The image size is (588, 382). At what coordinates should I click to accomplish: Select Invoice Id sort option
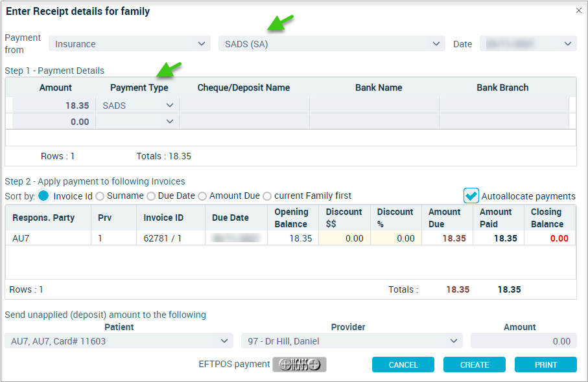43,196
